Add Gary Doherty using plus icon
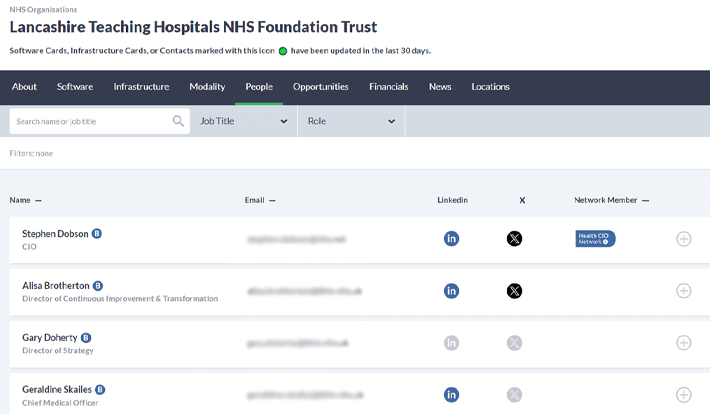Screen dimensions: 710x414 [x=684, y=343]
